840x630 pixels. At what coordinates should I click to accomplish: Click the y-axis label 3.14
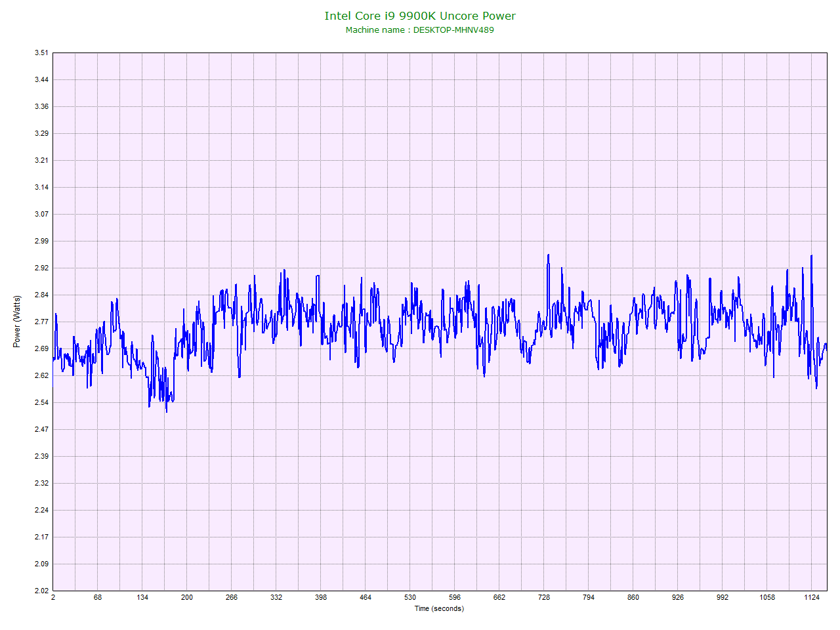coord(41,188)
